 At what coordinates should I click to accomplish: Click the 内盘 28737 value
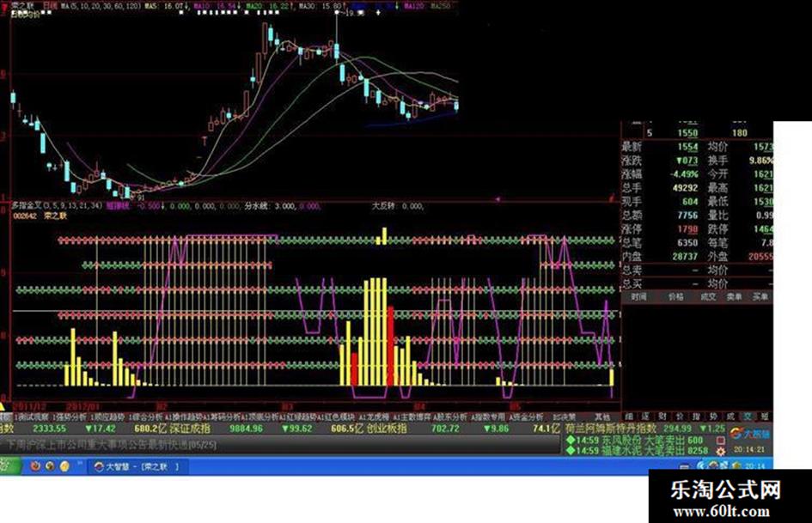point(685,256)
